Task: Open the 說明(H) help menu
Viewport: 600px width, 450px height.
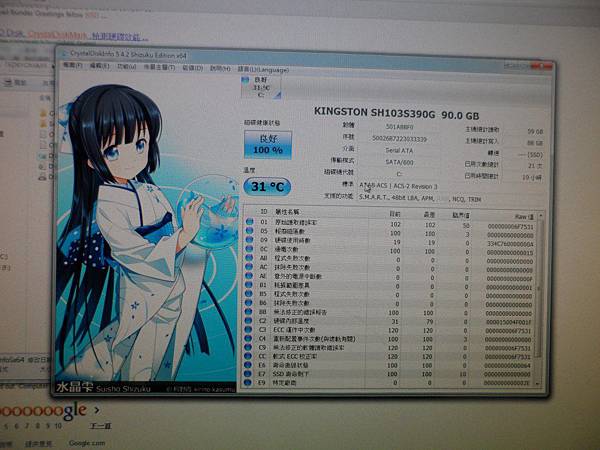Action: (220, 68)
